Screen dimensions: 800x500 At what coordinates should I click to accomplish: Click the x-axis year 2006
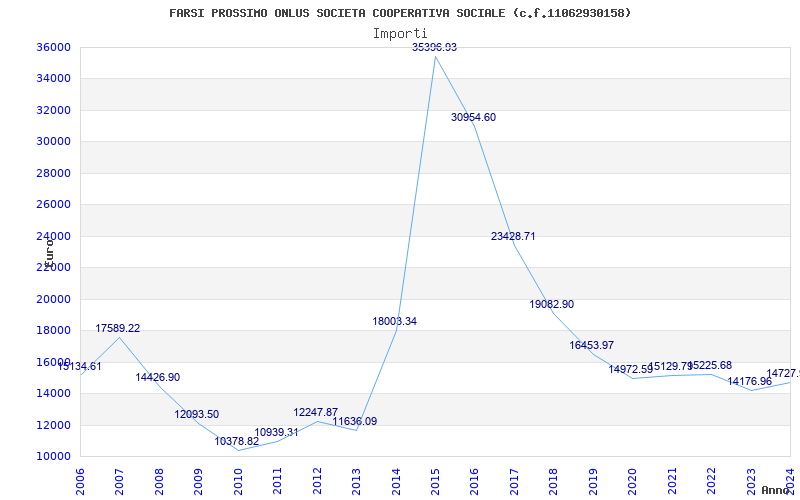(80, 481)
